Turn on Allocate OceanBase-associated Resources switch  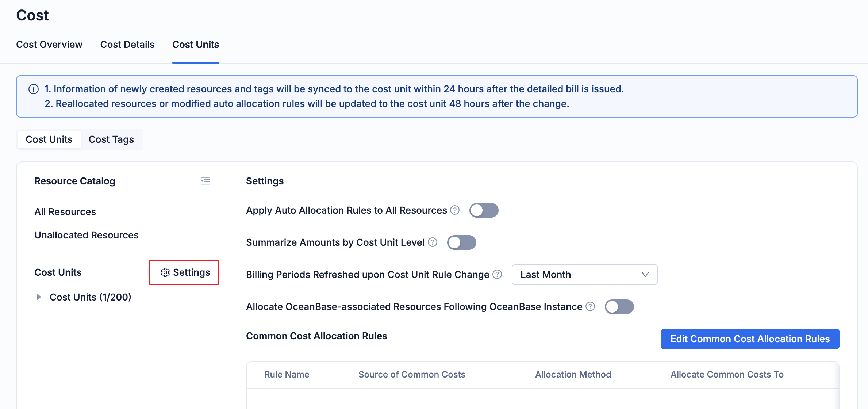pos(619,307)
